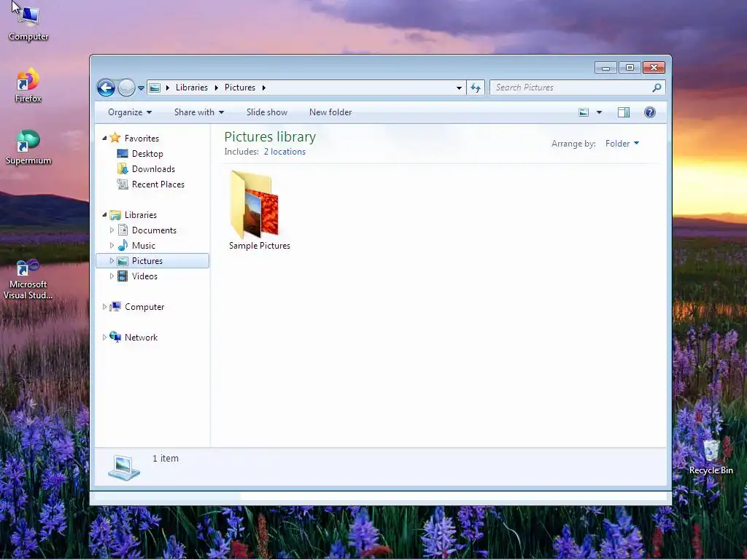Select Libraries in the address bar breadcrumb
747x560 pixels.
click(x=192, y=87)
